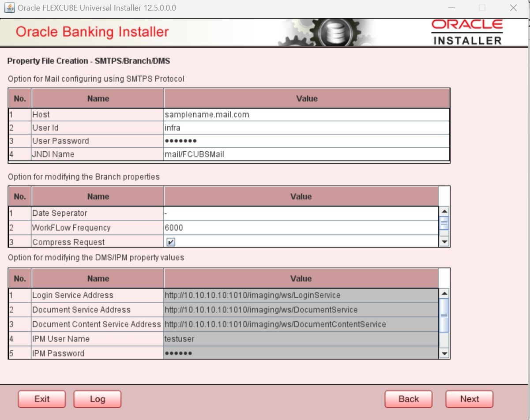Click Document Content Service Address name cell
This screenshot has height=420, width=530.
pos(98,324)
